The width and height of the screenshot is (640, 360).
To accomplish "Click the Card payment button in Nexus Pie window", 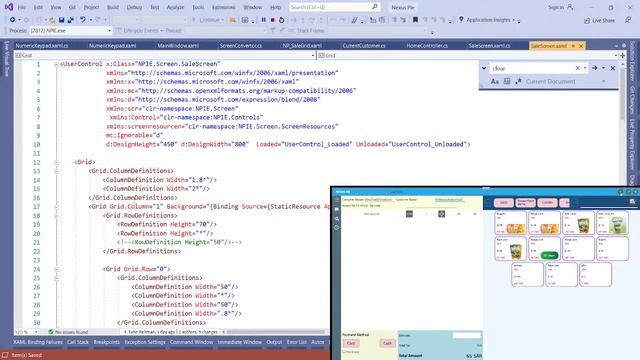I will (351, 343).
